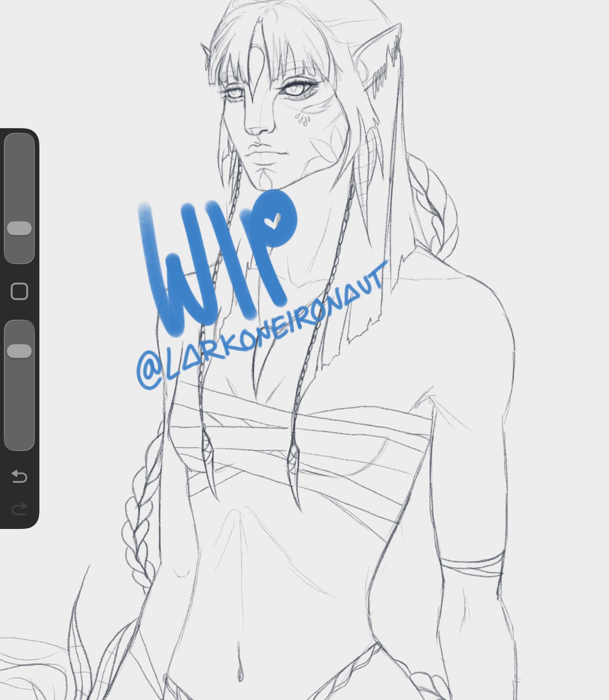Viewport: 609px width, 700px height.
Task: Tap the greyed-out redo arrow
Action: (x=19, y=508)
